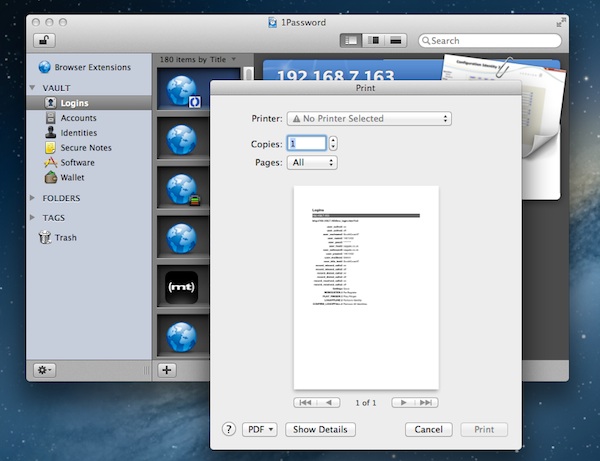The image size is (600, 461).
Task: Select Identities in the vault sidebar
Action: [71, 133]
